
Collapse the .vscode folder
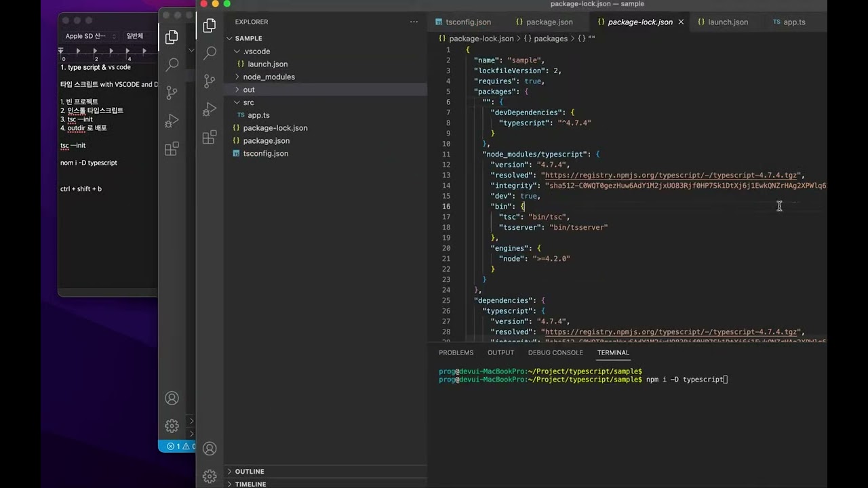click(x=257, y=51)
